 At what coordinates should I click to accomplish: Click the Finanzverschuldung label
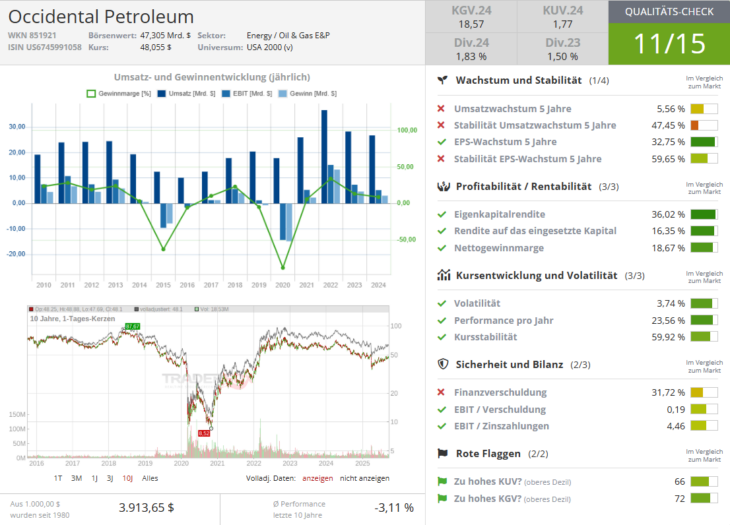point(500,392)
